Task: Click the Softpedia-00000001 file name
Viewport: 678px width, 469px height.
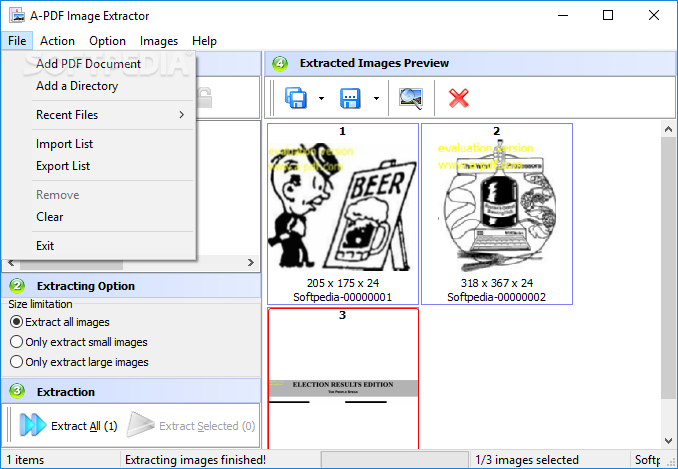Action: 342,297
